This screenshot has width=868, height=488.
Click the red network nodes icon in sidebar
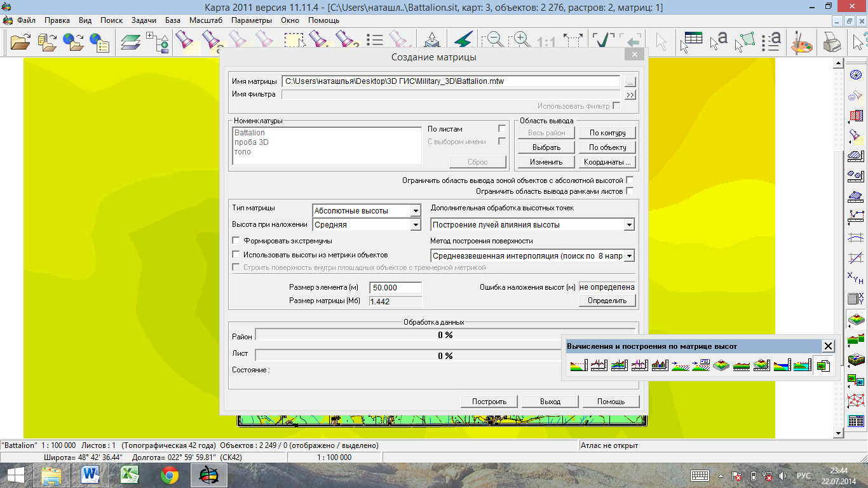tap(856, 401)
